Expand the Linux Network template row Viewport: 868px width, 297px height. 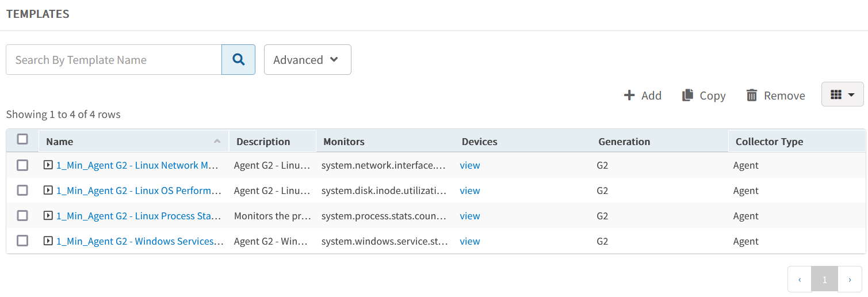tap(48, 165)
